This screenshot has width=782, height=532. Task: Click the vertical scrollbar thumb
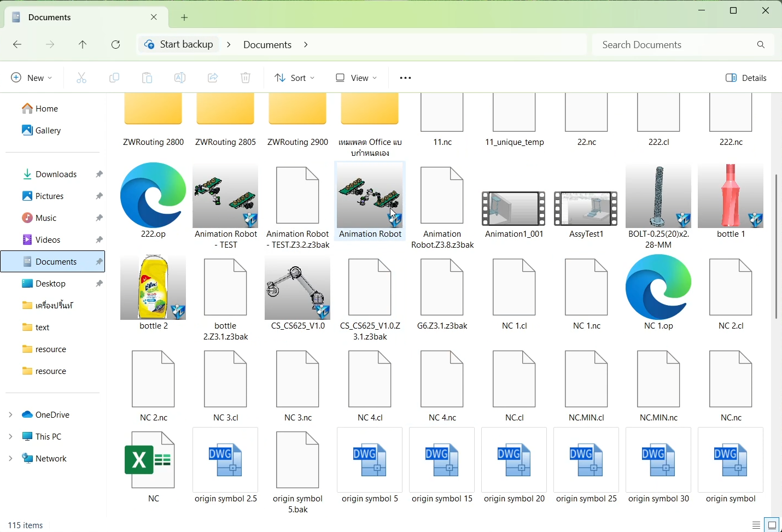pyautogui.click(x=777, y=246)
